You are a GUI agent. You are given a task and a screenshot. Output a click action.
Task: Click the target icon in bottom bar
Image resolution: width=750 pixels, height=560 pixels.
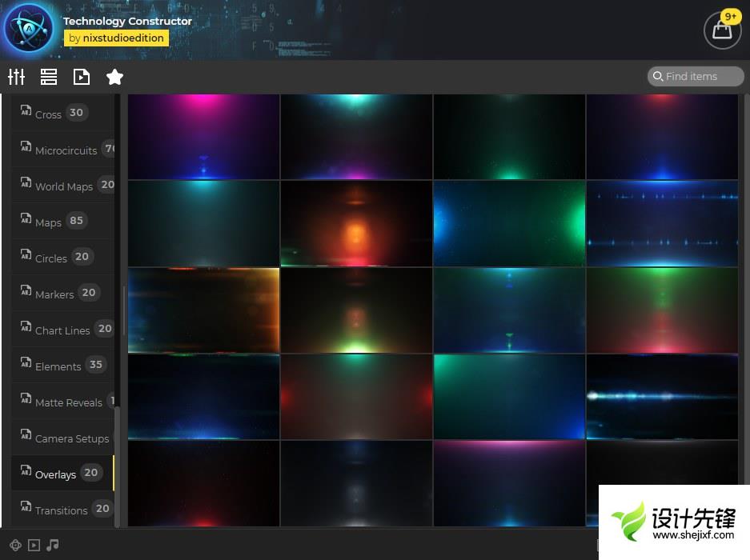click(x=16, y=545)
